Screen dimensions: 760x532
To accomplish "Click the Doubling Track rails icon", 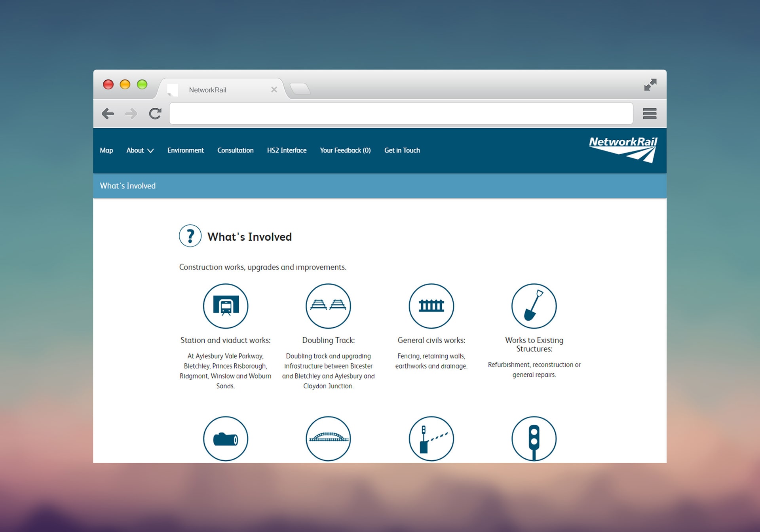I will coord(328,306).
